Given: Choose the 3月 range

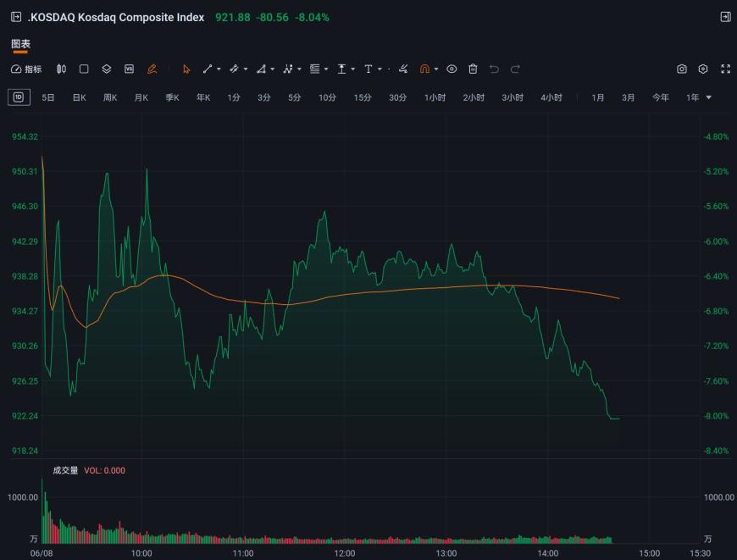Looking at the screenshot, I should point(628,97).
